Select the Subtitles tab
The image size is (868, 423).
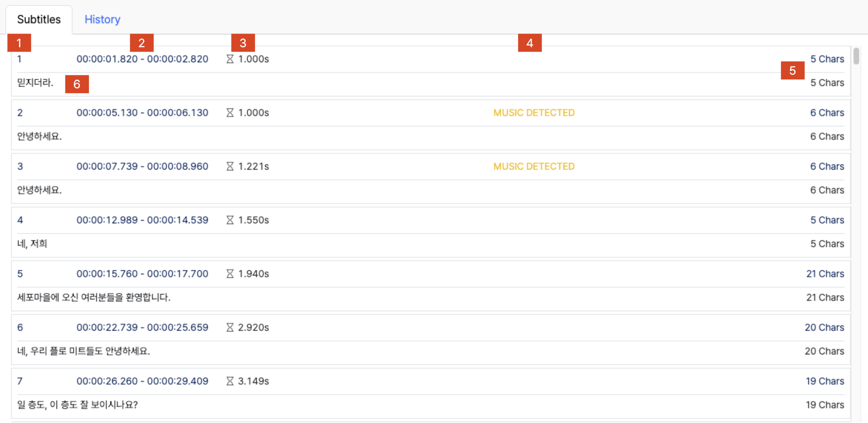pos(39,19)
